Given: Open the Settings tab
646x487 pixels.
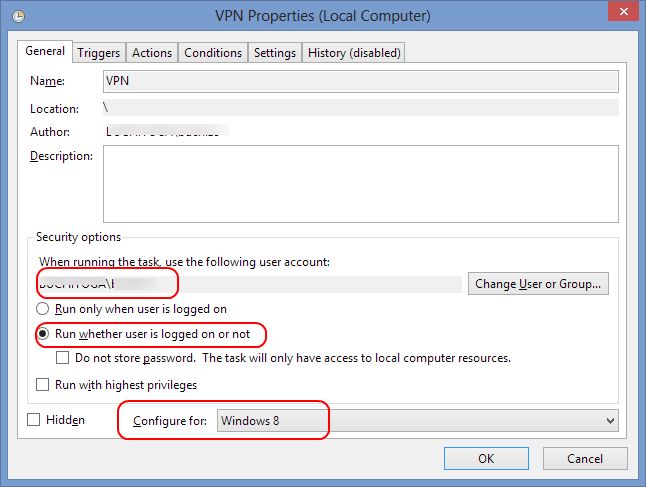Looking at the screenshot, I should [x=275, y=53].
